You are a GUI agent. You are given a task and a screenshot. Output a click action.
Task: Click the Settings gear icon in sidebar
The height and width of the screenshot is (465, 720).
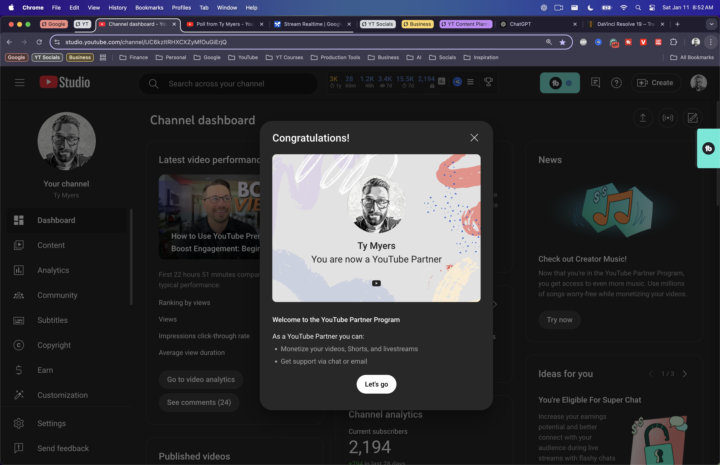(x=18, y=423)
